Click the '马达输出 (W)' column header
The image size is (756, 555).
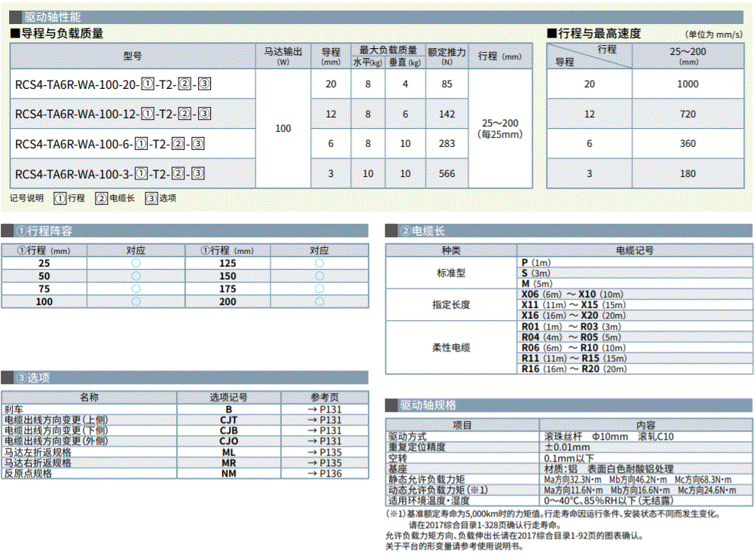click(x=283, y=56)
